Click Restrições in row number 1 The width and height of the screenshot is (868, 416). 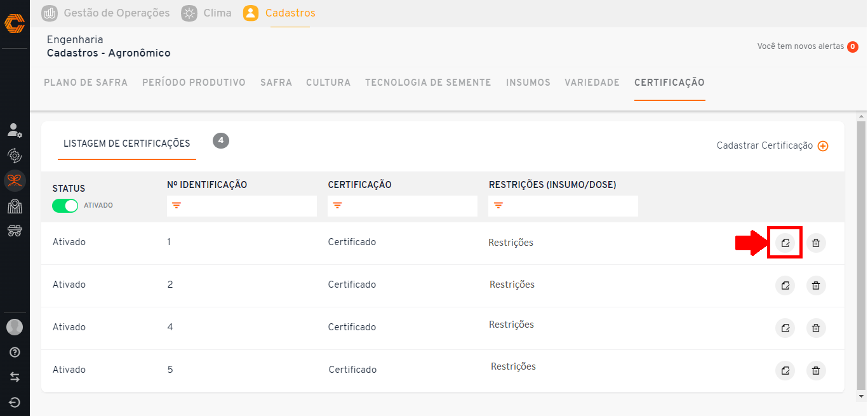pyautogui.click(x=511, y=243)
